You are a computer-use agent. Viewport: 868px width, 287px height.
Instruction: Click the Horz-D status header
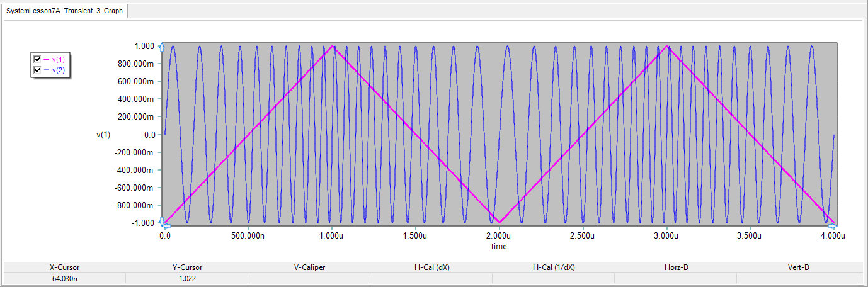pos(676,267)
